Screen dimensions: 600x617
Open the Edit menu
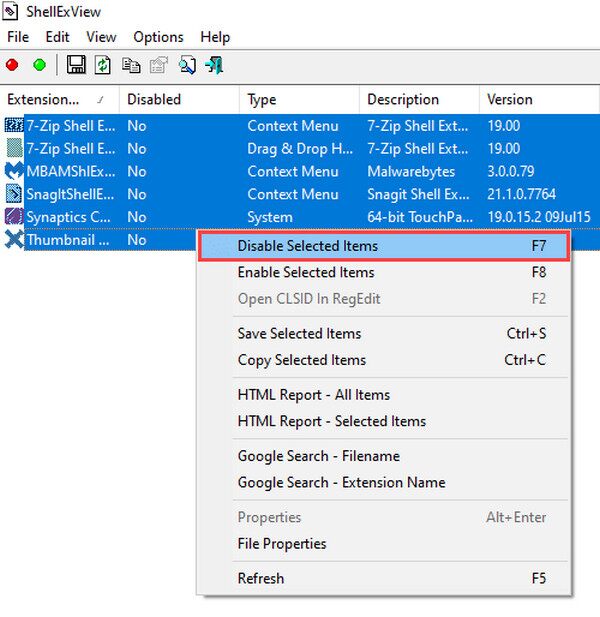[x=57, y=37]
